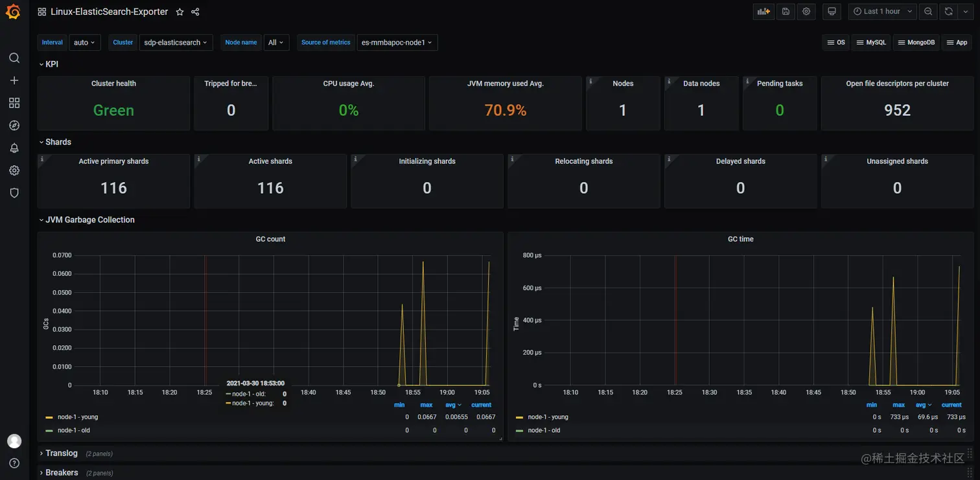Open the OS dashboards link menu
The image size is (980, 480).
click(x=836, y=42)
